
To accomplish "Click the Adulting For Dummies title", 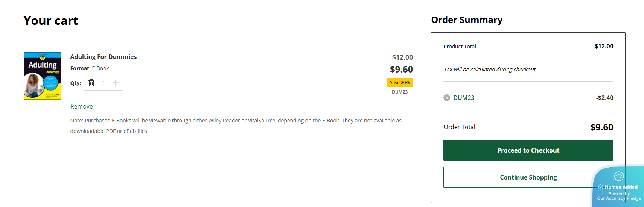I will click(x=104, y=57).
